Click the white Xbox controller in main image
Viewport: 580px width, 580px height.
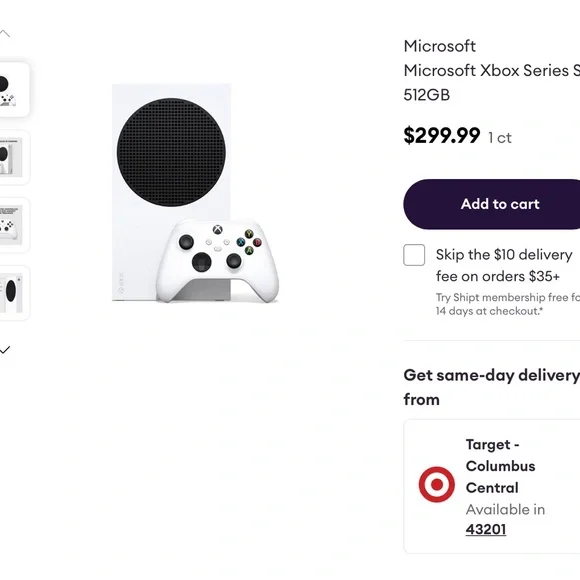coord(218,261)
